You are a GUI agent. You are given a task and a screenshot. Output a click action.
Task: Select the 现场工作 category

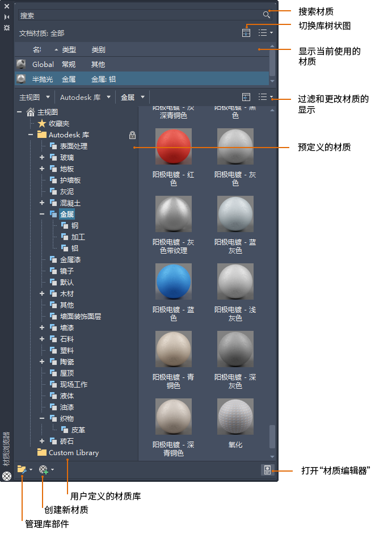[69, 384]
